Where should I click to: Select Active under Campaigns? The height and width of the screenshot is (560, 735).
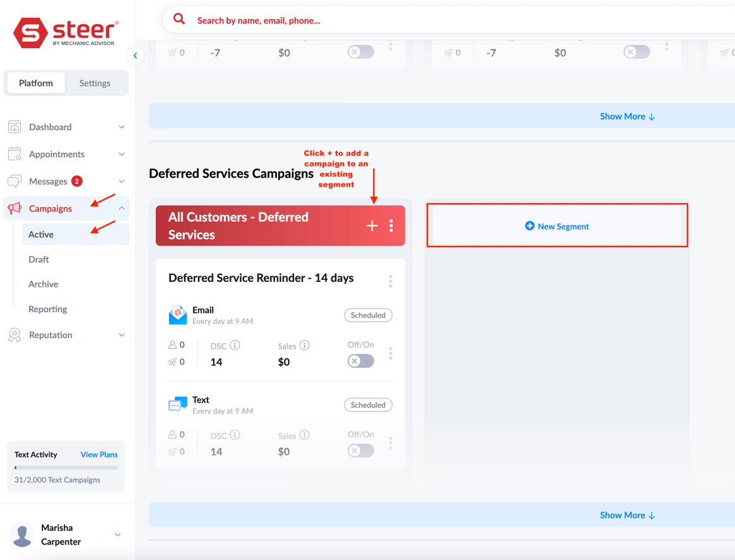pyautogui.click(x=75, y=234)
